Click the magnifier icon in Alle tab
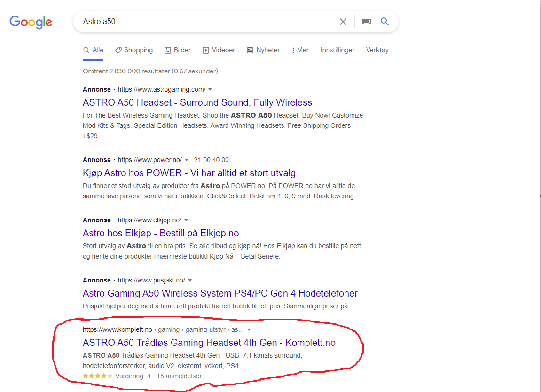The width and height of the screenshot is (541, 392). (x=86, y=50)
